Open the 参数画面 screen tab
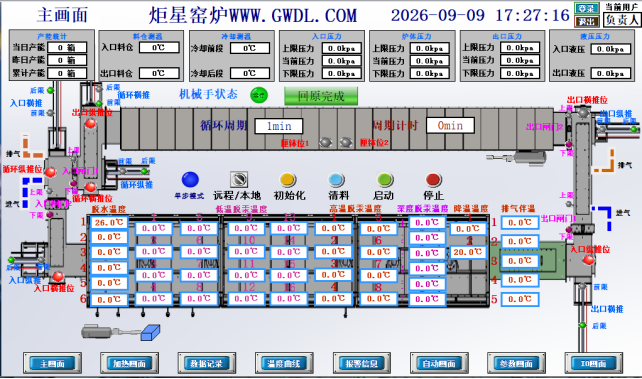The height and width of the screenshot is (379, 642). tap(516, 363)
